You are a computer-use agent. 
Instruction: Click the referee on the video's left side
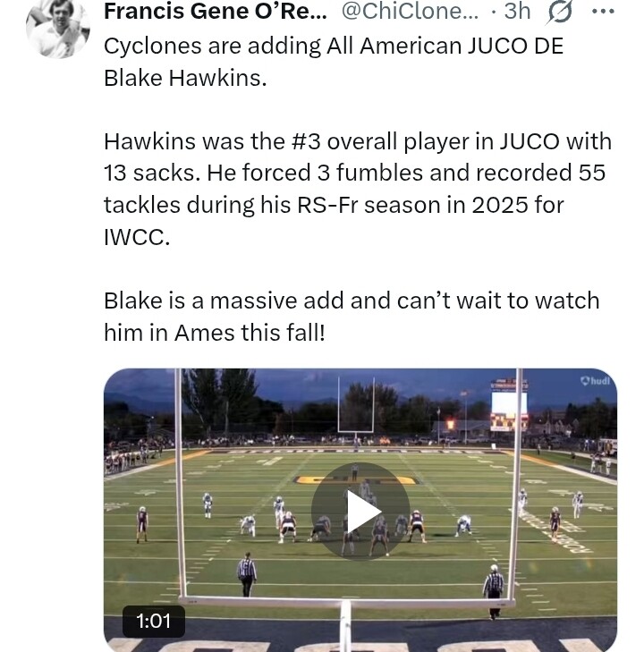(247, 571)
